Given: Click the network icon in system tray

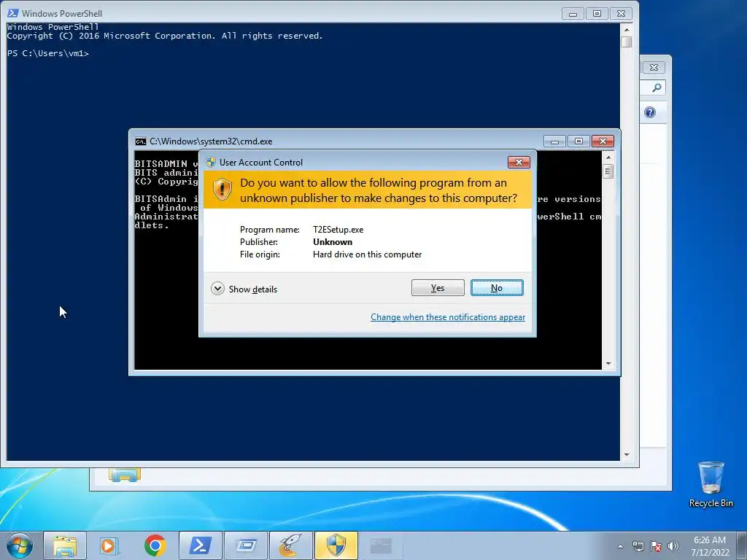Looking at the screenshot, I should pyautogui.click(x=638, y=546).
